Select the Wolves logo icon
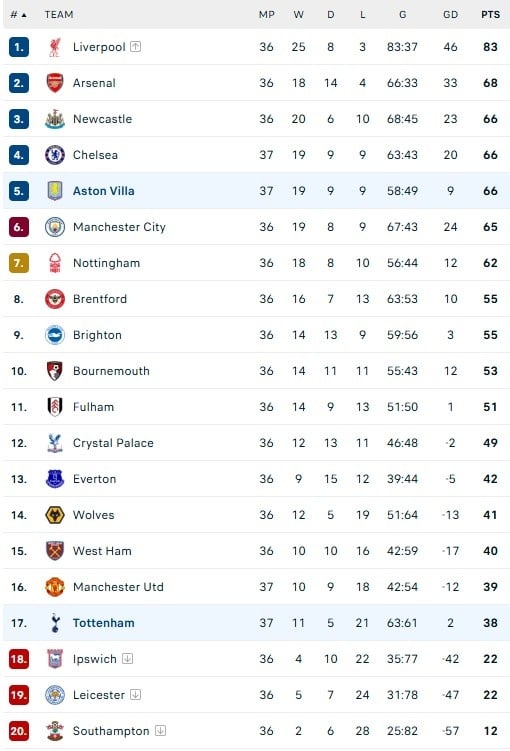Image resolution: width=510 pixels, height=751 pixels. pyautogui.click(x=55, y=515)
